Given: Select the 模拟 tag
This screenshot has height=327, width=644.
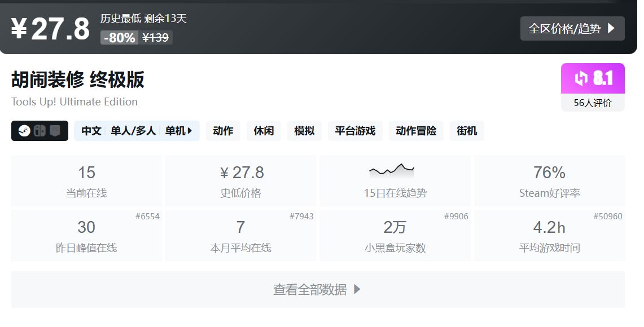Looking at the screenshot, I should [x=304, y=131].
